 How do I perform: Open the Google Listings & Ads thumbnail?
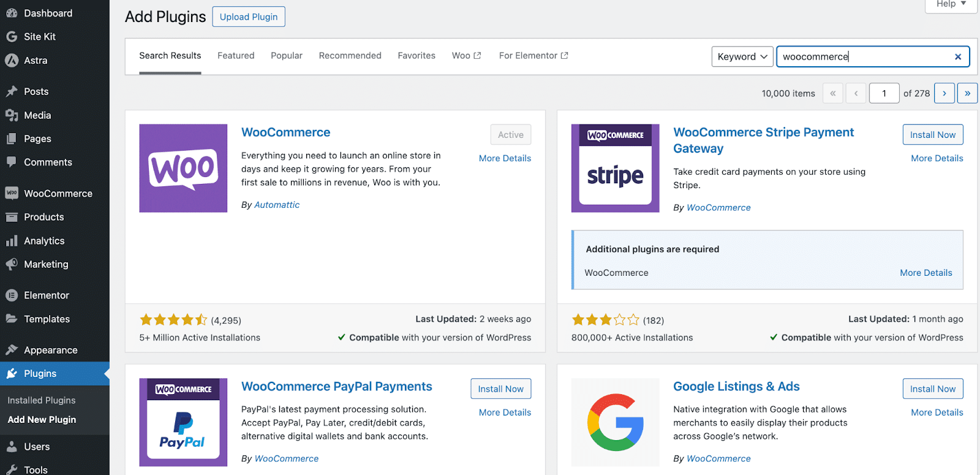tap(615, 422)
